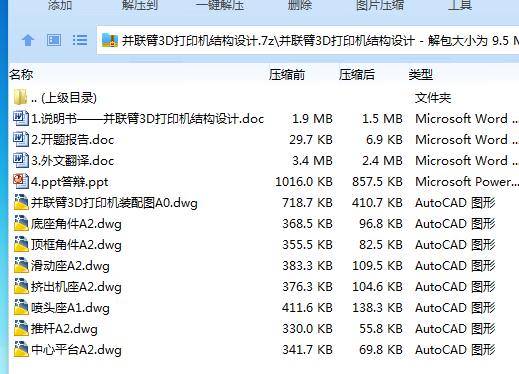Click the 解压到 toolbar button
519x374 pixels.
139,5
